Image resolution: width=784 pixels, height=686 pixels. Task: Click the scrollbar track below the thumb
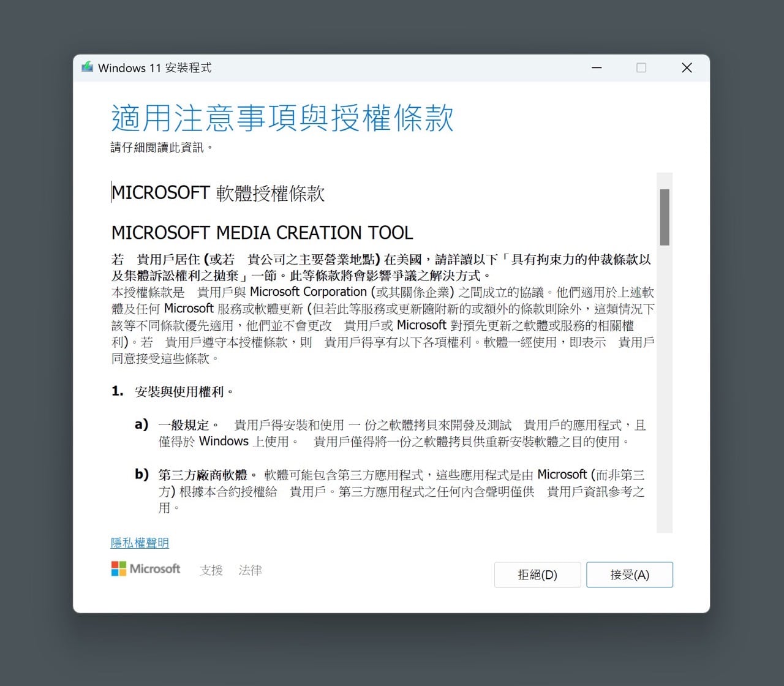pos(665,389)
